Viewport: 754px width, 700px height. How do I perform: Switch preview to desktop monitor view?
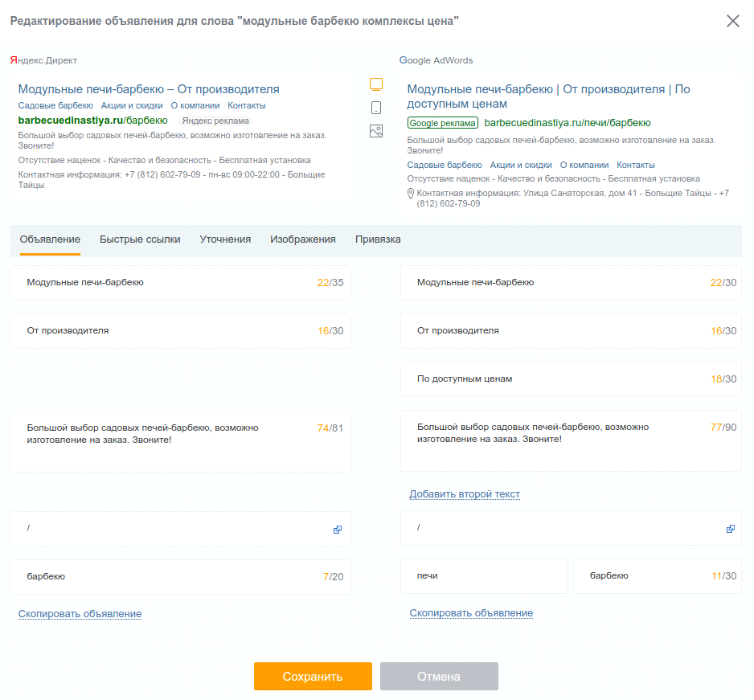[376, 84]
